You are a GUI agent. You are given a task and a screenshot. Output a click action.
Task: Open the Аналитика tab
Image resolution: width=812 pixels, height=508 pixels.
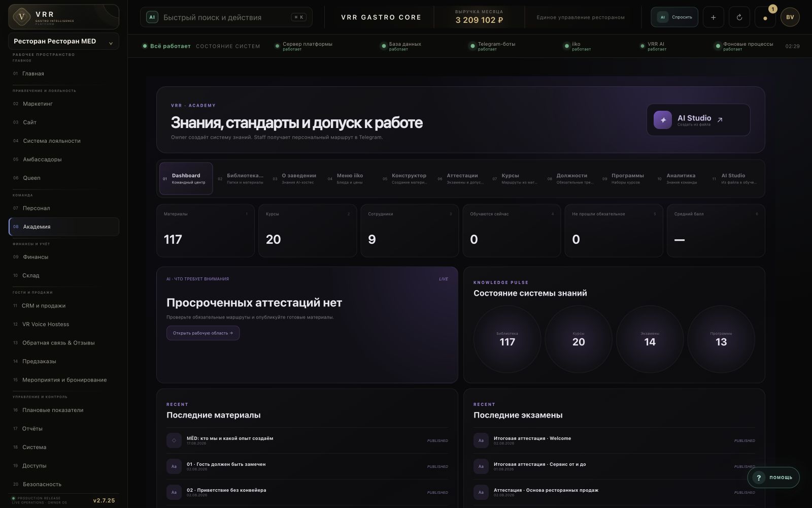tap(680, 178)
